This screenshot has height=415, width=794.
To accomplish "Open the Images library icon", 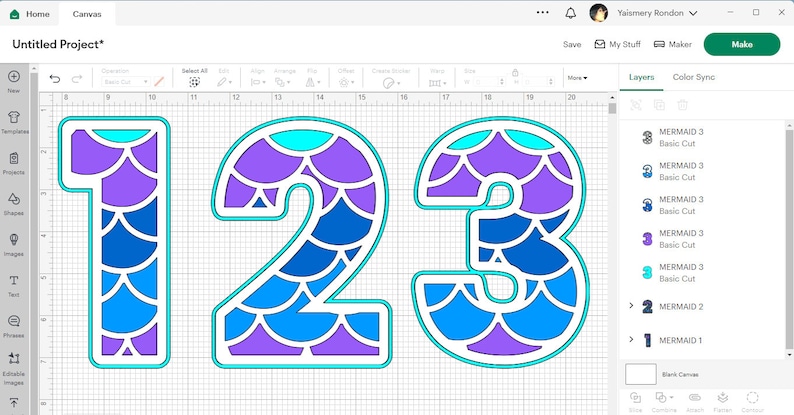I will tap(14, 239).
